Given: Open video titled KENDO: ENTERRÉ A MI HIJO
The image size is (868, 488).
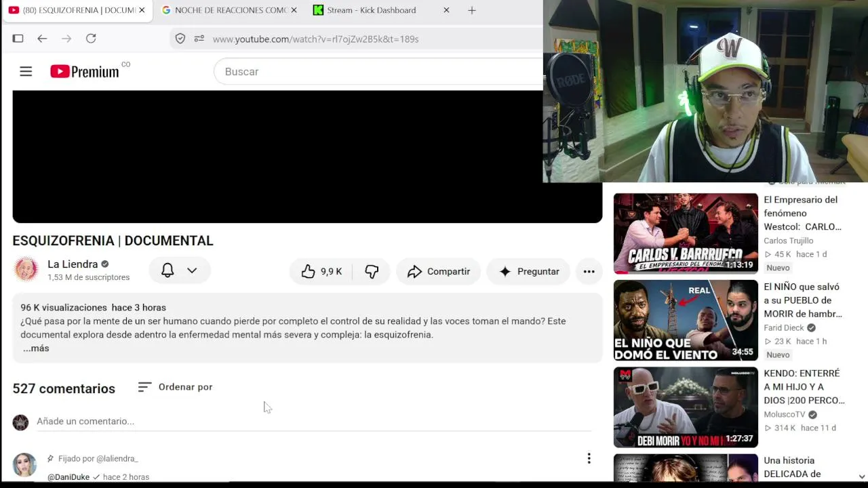Looking at the screenshot, I should [x=804, y=387].
